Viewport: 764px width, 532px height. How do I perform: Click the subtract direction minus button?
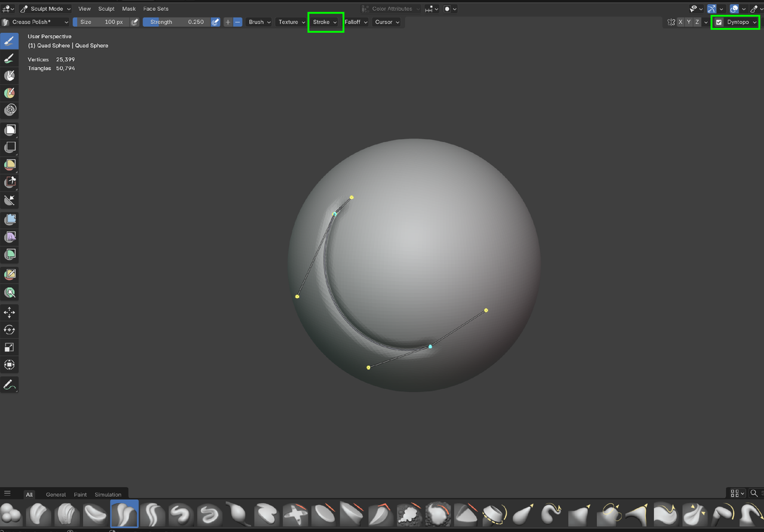238,22
